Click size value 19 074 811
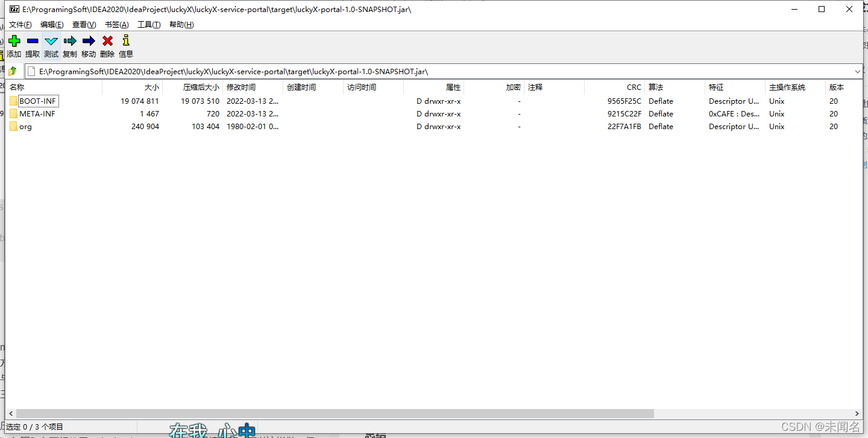The image size is (868, 438). coord(140,101)
